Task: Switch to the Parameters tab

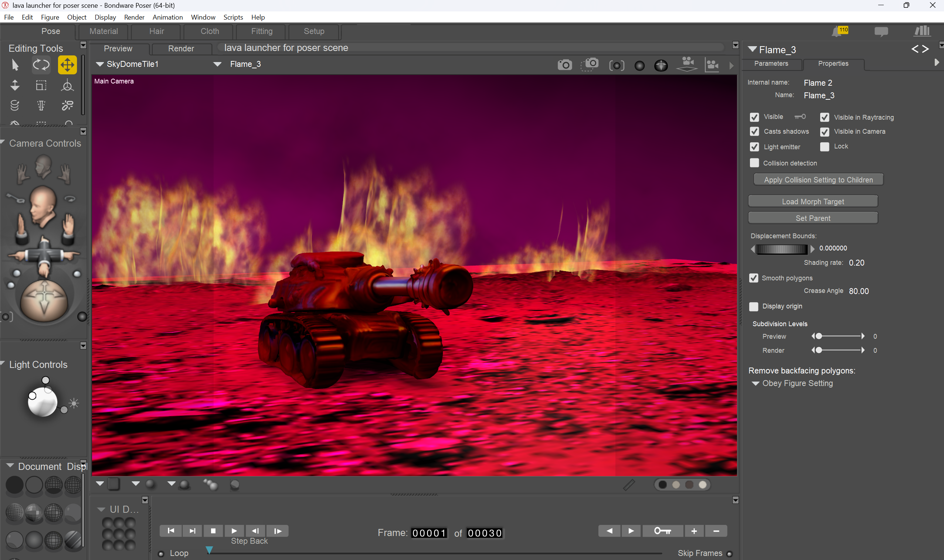Action: (x=771, y=64)
